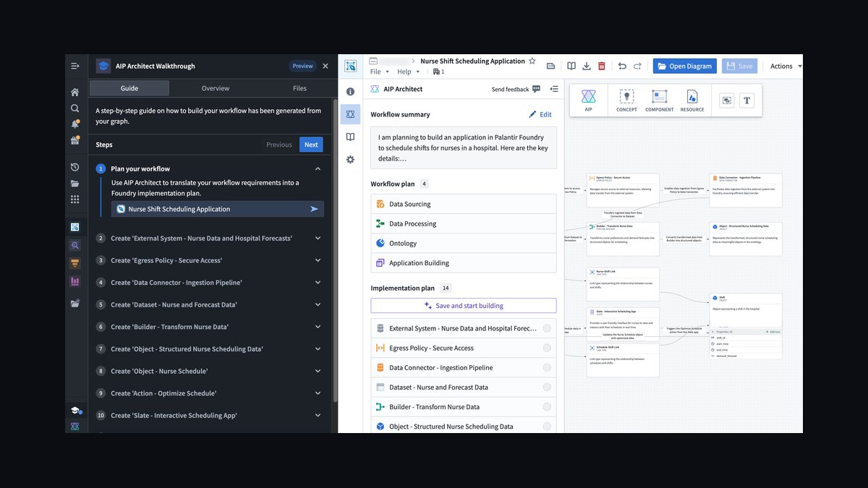Screen dimensions: 868x488
Task: Open the info panel icon
Action: coord(350,92)
